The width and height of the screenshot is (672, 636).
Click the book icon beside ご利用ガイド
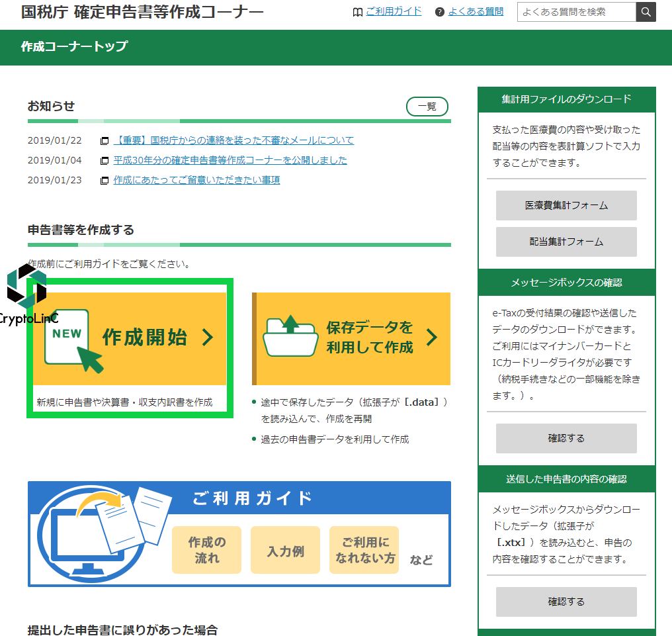[357, 13]
